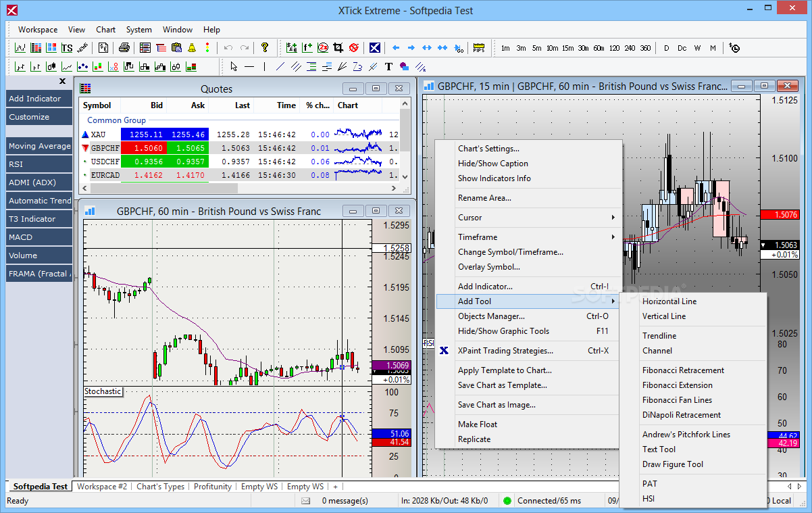Click the Stochastic indicator label
Screen dimensions: 812x513
(x=103, y=391)
